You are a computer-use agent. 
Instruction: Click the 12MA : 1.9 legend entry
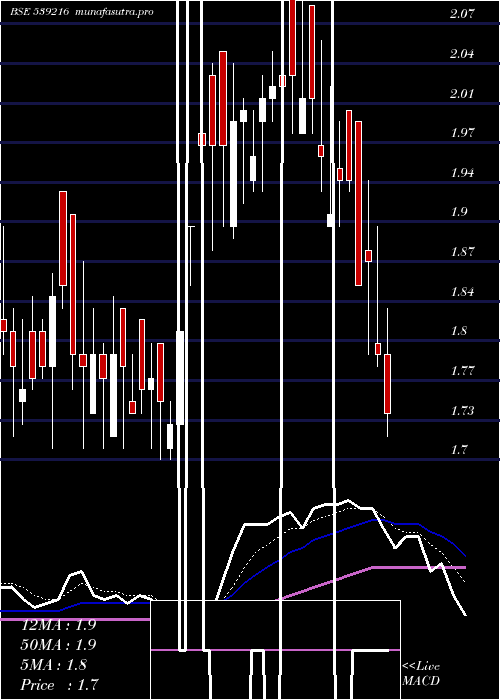click(58, 625)
